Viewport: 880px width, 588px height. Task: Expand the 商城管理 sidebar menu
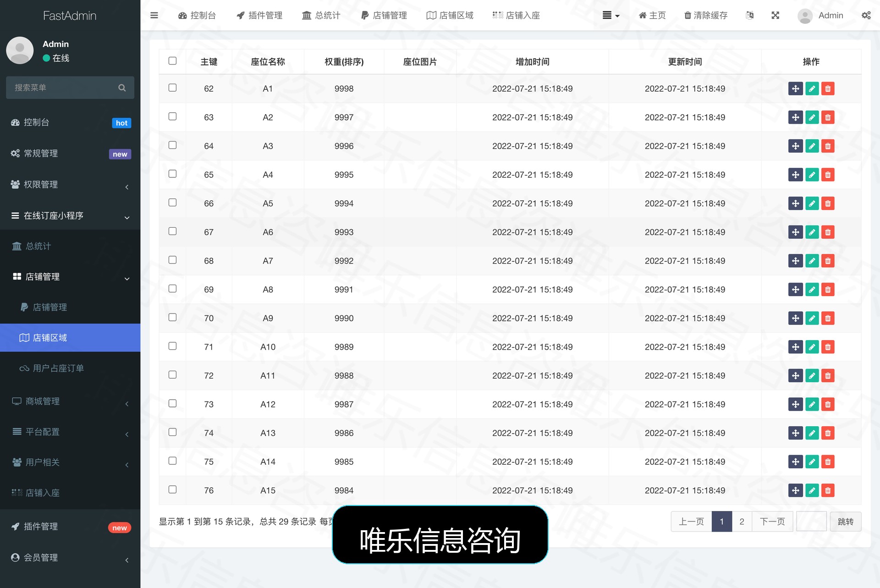pyautogui.click(x=70, y=401)
